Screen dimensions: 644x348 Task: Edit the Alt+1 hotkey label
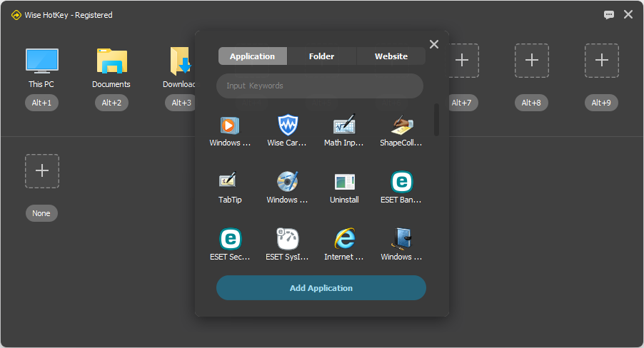42,103
